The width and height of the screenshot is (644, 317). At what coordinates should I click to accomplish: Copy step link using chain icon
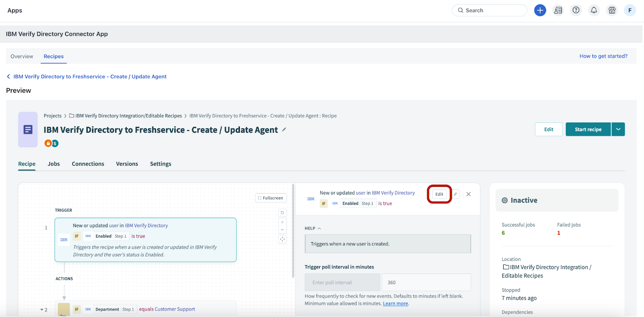[455, 194]
